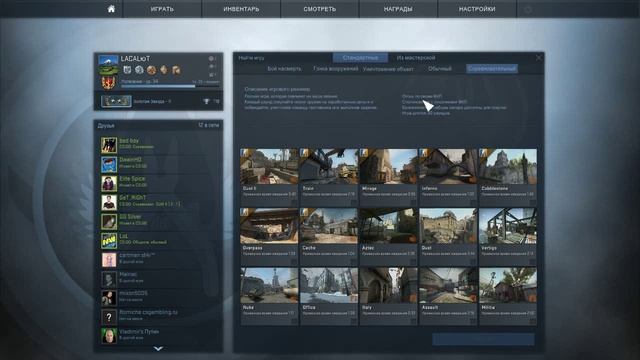Click the start button below map grid
This screenshot has width=640, height=360.
coord(483,339)
